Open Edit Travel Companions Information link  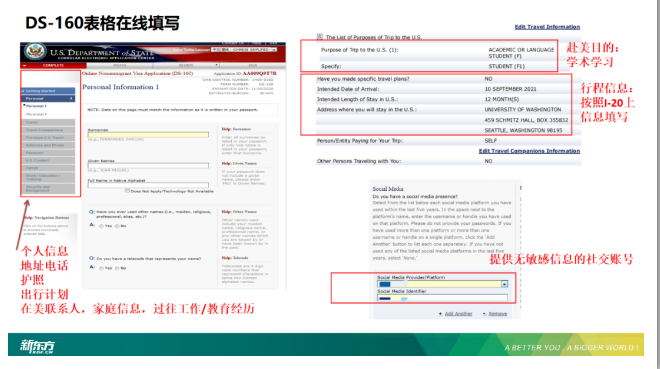[529, 151]
